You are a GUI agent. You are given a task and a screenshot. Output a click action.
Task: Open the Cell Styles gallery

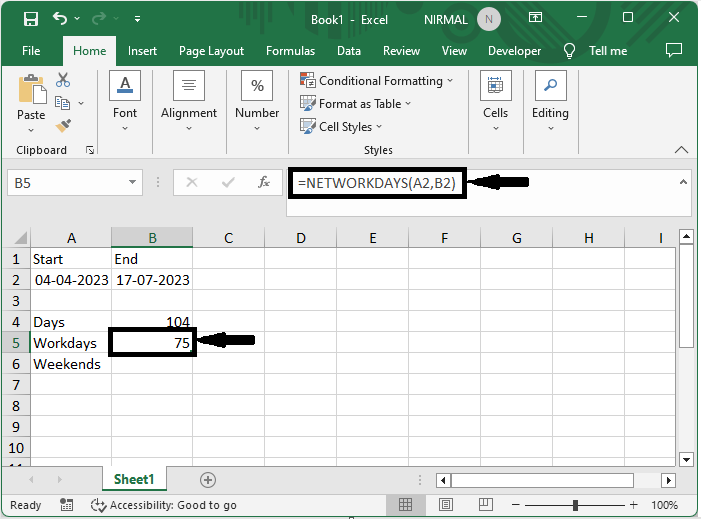coord(341,127)
